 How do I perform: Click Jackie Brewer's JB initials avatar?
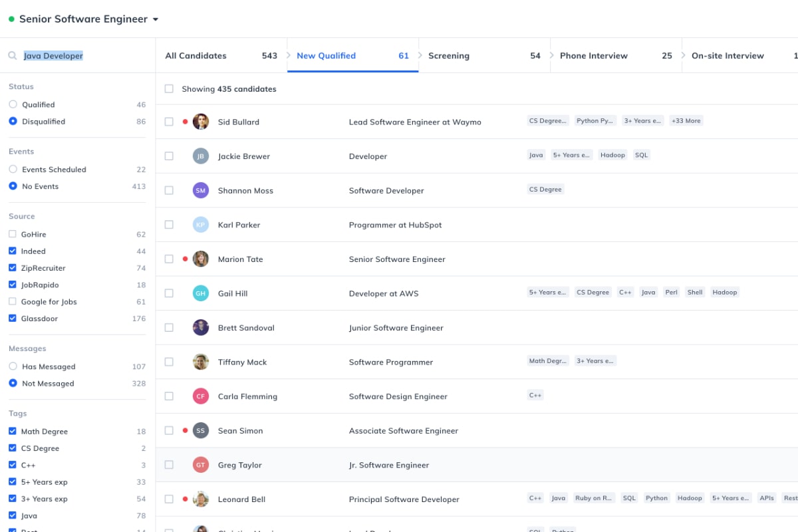201,156
